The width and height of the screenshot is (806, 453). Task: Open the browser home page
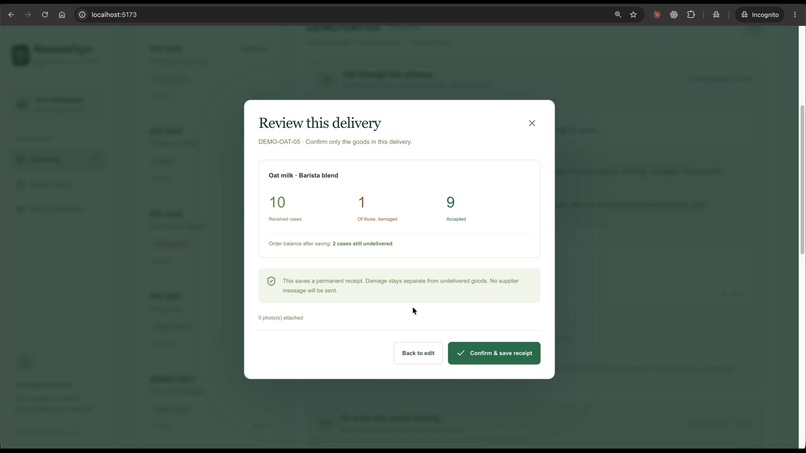(62, 14)
